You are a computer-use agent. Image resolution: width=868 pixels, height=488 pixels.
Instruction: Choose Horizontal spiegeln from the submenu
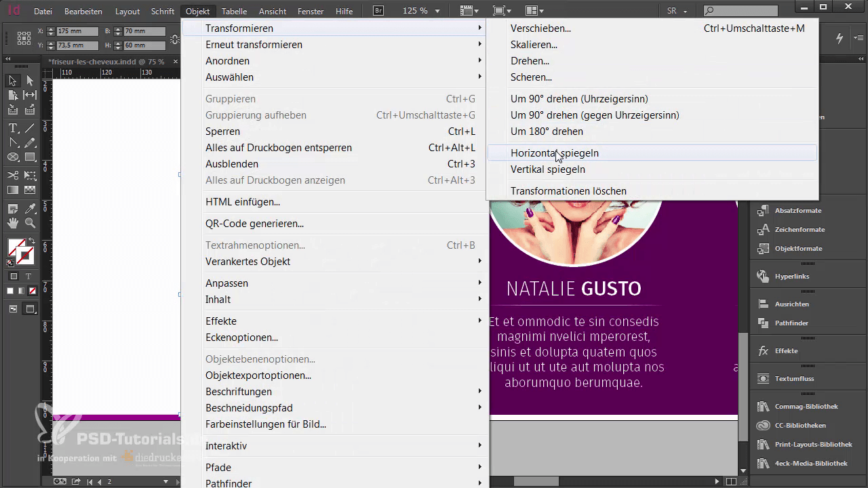[x=554, y=153]
